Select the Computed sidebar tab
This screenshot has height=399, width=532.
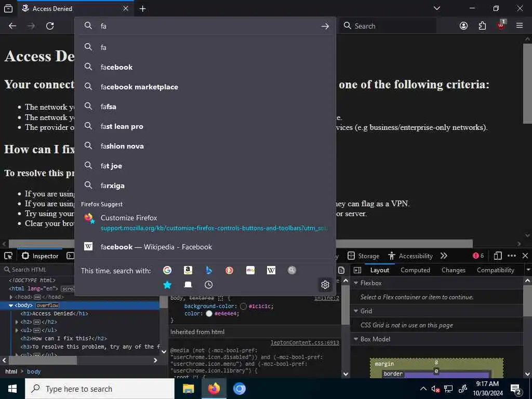coord(415,270)
